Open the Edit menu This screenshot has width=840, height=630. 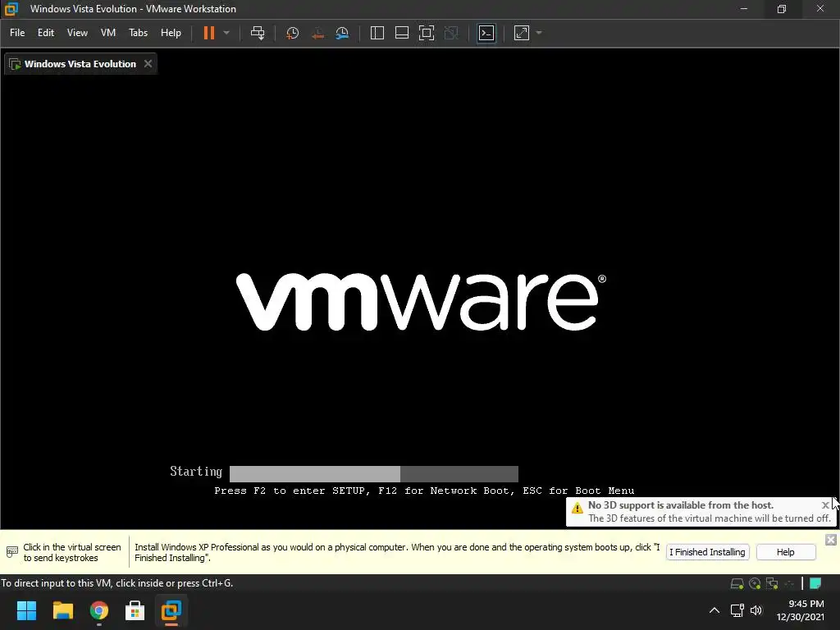click(x=46, y=33)
